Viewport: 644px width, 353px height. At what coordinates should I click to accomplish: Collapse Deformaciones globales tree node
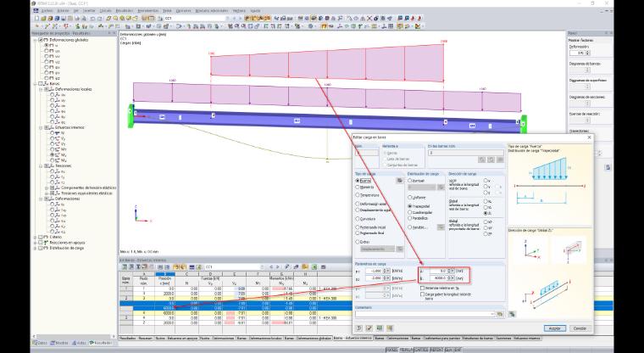pyautogui.click(x=36, y=40)
